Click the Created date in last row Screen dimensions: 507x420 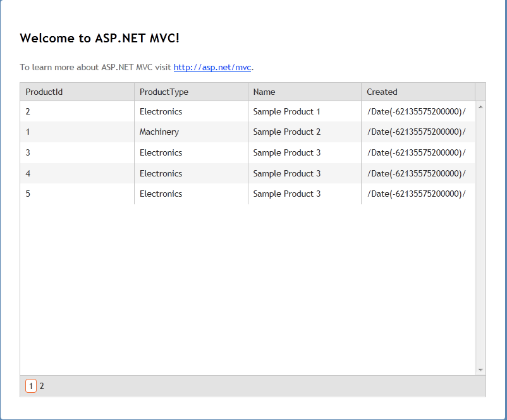416,194
